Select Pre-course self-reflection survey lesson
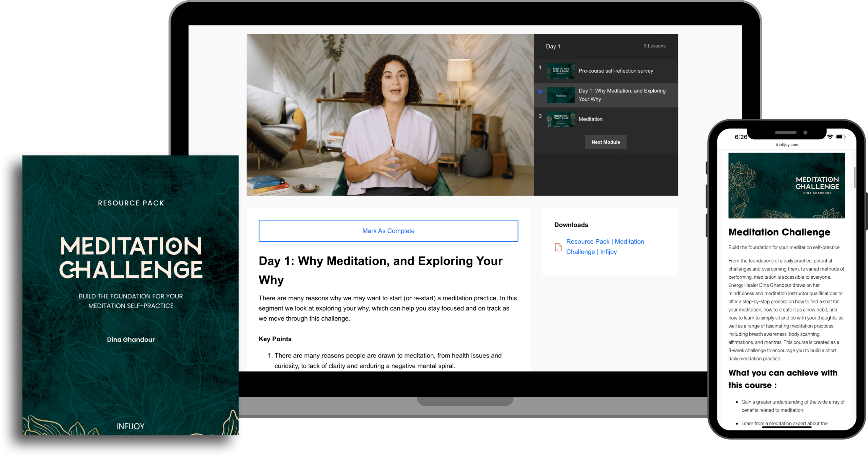Screen dimensions: 868x457 (615, 71)
